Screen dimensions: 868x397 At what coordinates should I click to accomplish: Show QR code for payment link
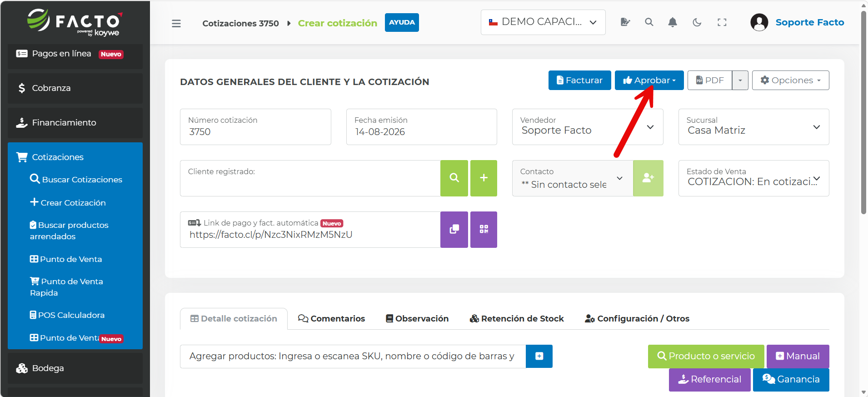coord(484,230)
